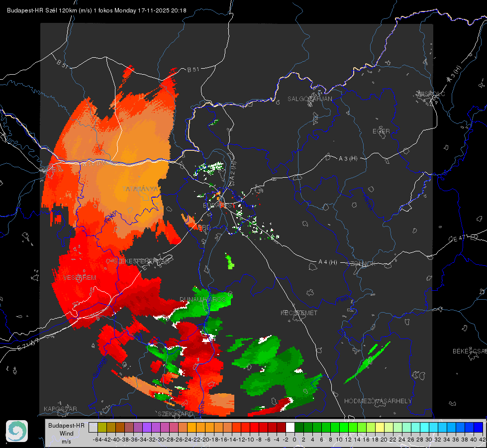487x448 pixels.
Task: Click the TATABÁNYA city label
Action: tap(140, 189)
